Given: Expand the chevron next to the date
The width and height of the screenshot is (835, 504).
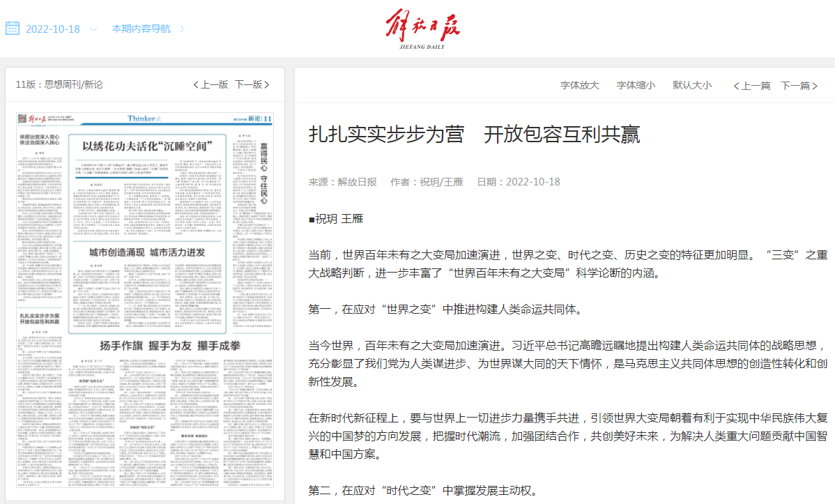Looking at the screenshot, I should pos(93,29).
